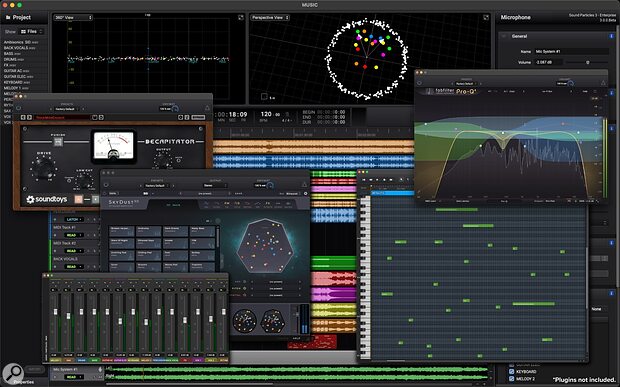Click the Volume dB value field
Viewport: 620px width, 387px height.
point(548,62)
